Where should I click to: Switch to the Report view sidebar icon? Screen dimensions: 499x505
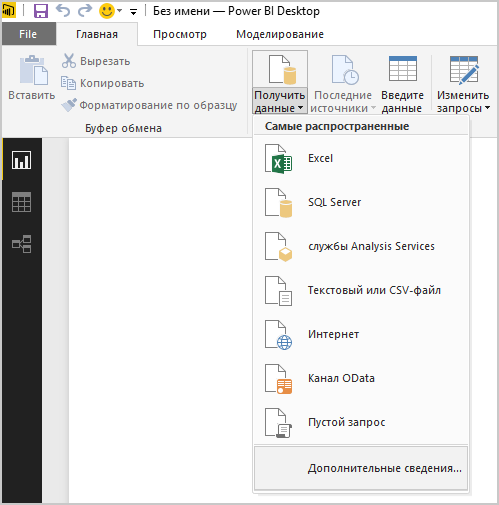22,160
